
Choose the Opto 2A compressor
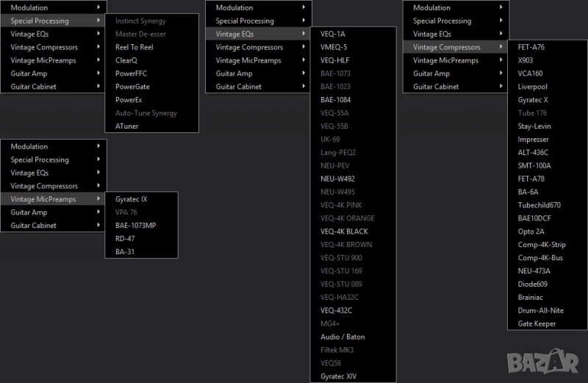pos(531,232)
